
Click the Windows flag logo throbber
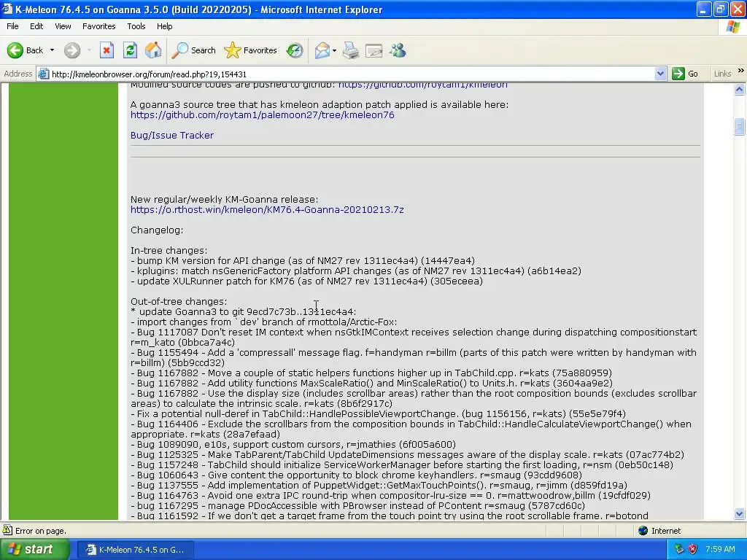[732, 27]
